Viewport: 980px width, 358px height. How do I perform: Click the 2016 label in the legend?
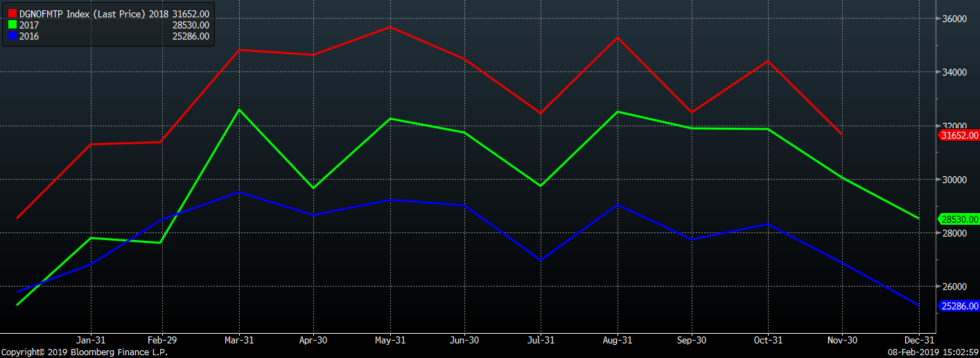pos(29,36)
